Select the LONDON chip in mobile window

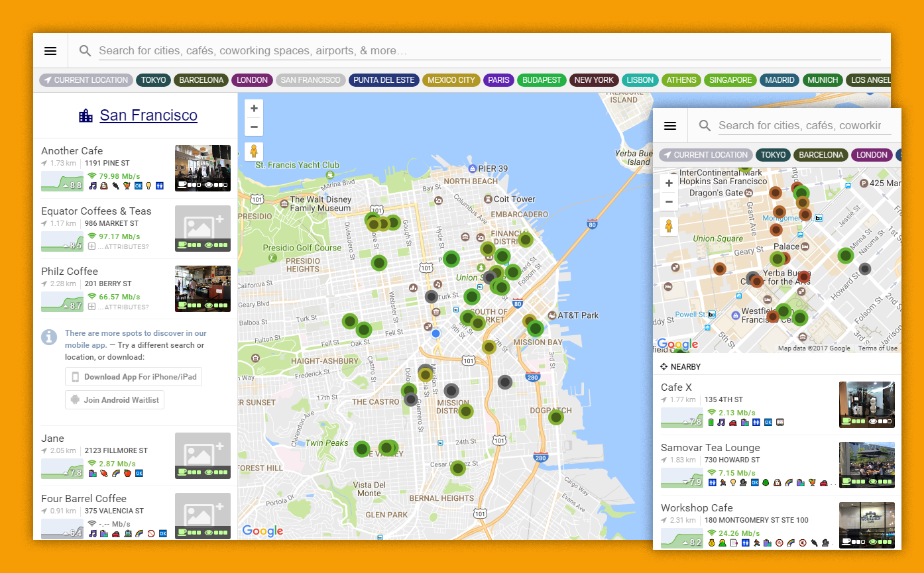coord(872,155)
